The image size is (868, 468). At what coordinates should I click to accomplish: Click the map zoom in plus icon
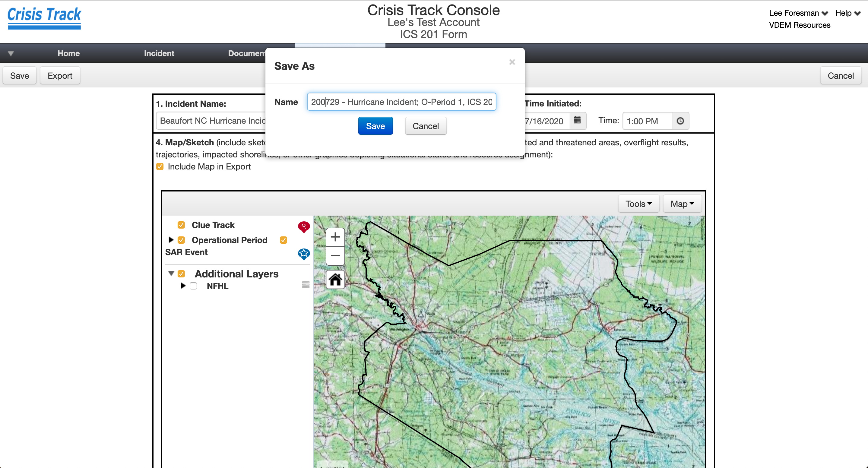[x=335, y=237]
